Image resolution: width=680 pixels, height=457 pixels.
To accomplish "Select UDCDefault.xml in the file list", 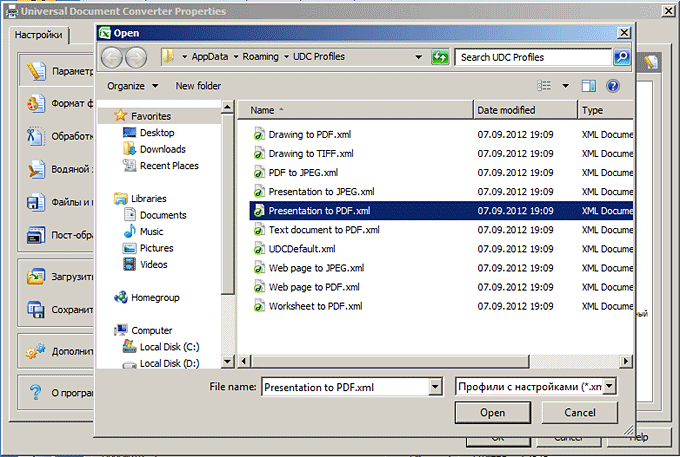I will click(301, 249).
